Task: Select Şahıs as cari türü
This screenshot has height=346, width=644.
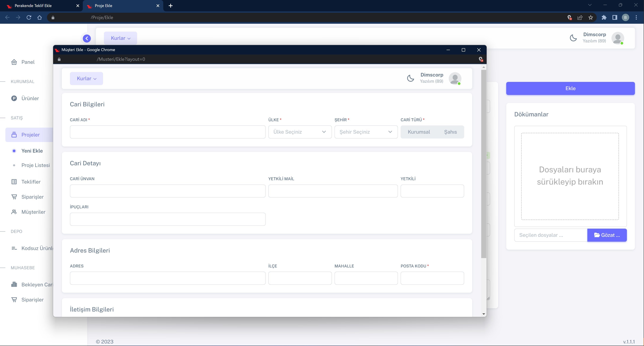Action: 450,132
